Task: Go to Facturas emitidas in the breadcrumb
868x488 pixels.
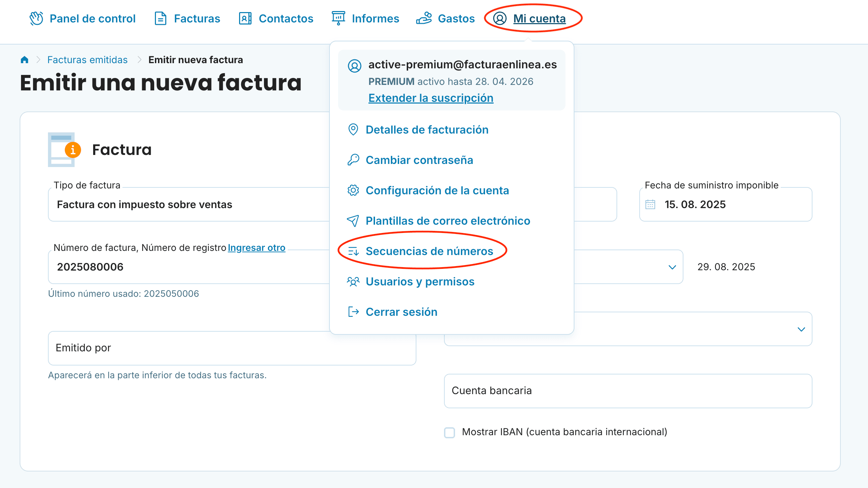Action: point(87,60)
